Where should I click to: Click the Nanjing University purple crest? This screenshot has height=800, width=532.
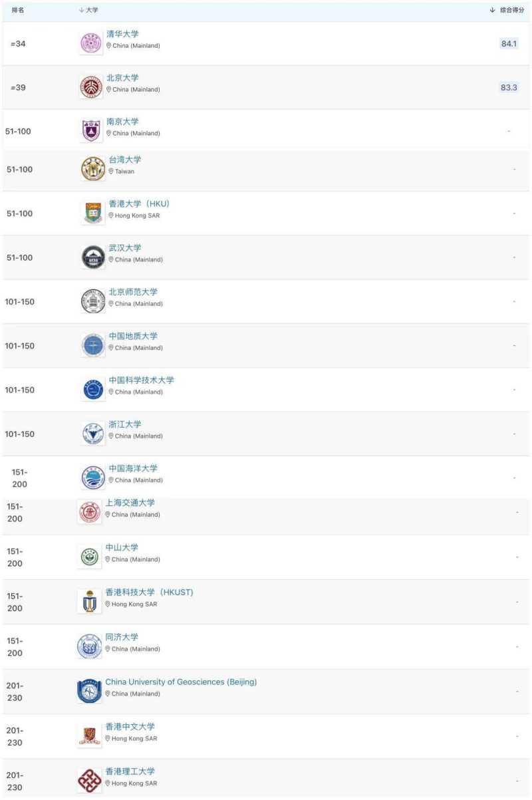91,130
